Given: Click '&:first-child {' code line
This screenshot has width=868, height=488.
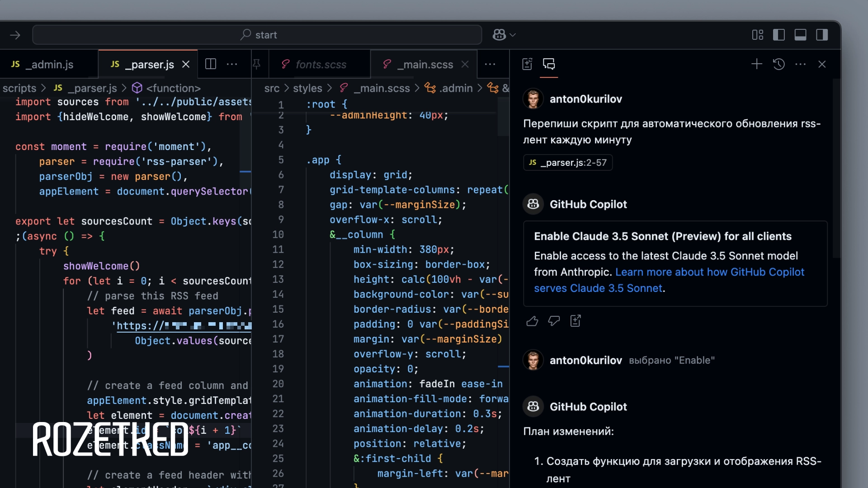Looking at the screenshot, I should point(398,459).
